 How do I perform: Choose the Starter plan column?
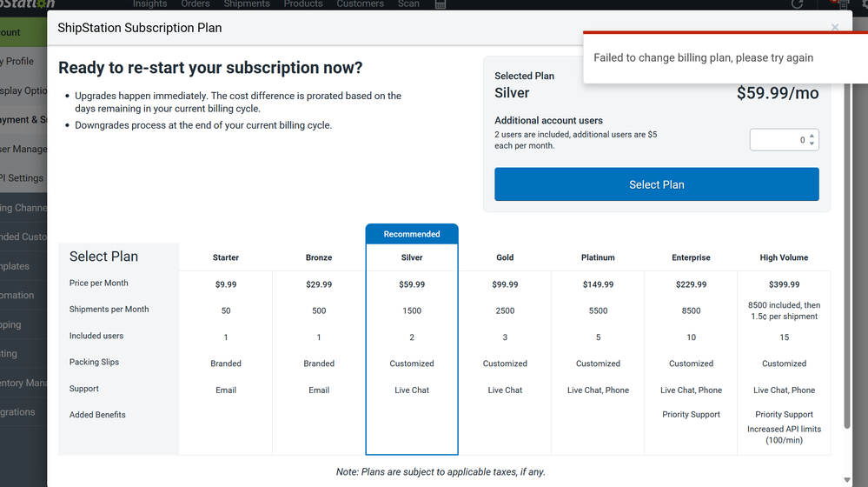[226, 257]
